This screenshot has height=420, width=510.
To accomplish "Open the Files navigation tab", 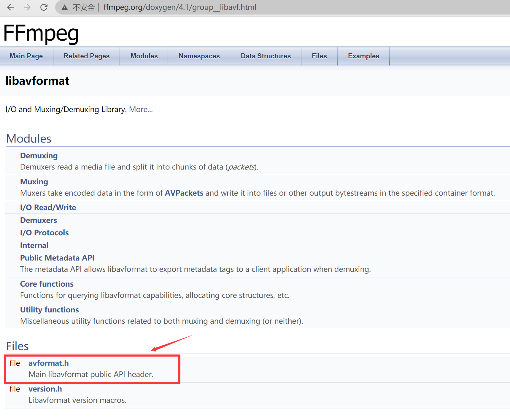I will coord(319,56).
